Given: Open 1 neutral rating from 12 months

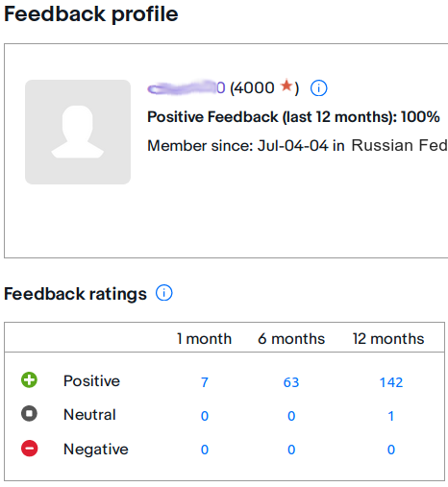Looking at the screenshot, I should pos(391,416).
